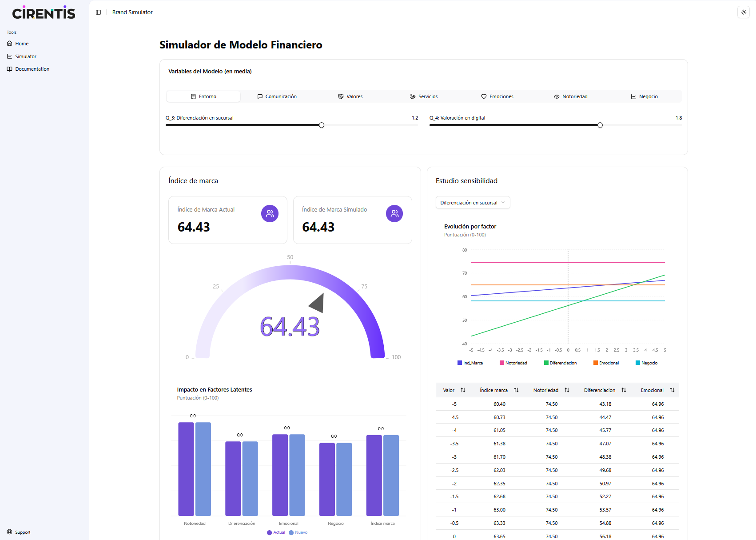Click the Índice marca Actual bar
The height and width of the screenshot is (540, 756).
374,476
